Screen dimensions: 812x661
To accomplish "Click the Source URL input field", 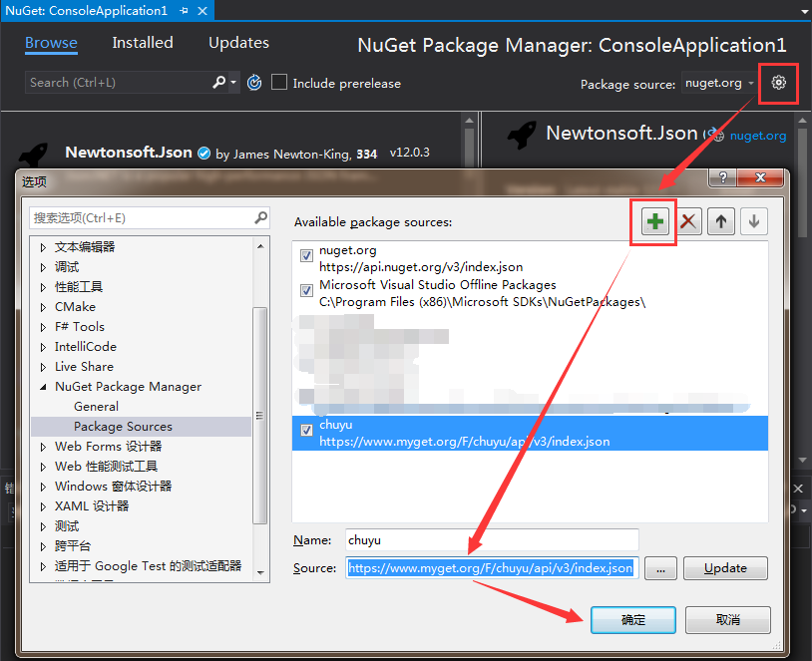I will click(492, 568).
